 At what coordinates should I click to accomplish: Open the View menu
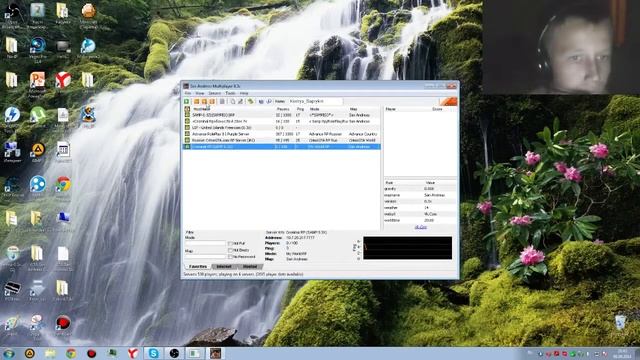coord(200,93)
